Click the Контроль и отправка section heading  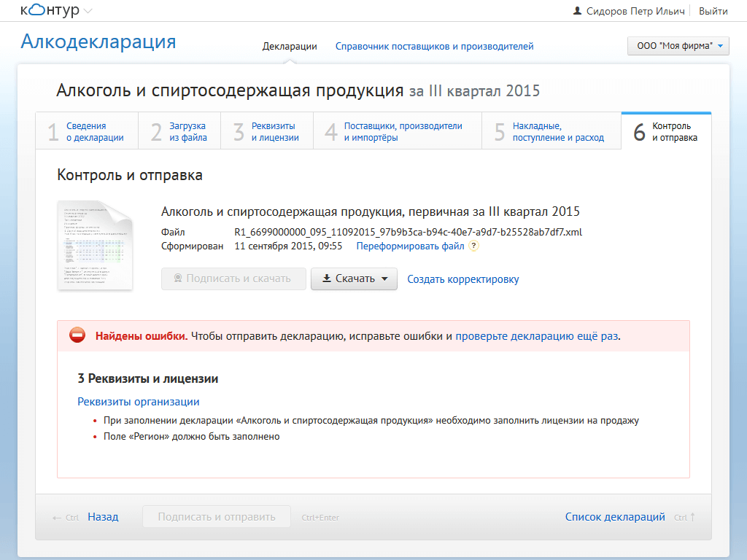coord(130,175)
